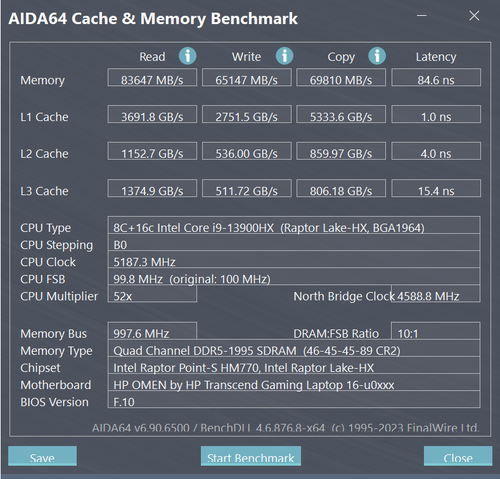Select the Memory Read result field
Screen dimensions: 500x479
click(152, 77)
